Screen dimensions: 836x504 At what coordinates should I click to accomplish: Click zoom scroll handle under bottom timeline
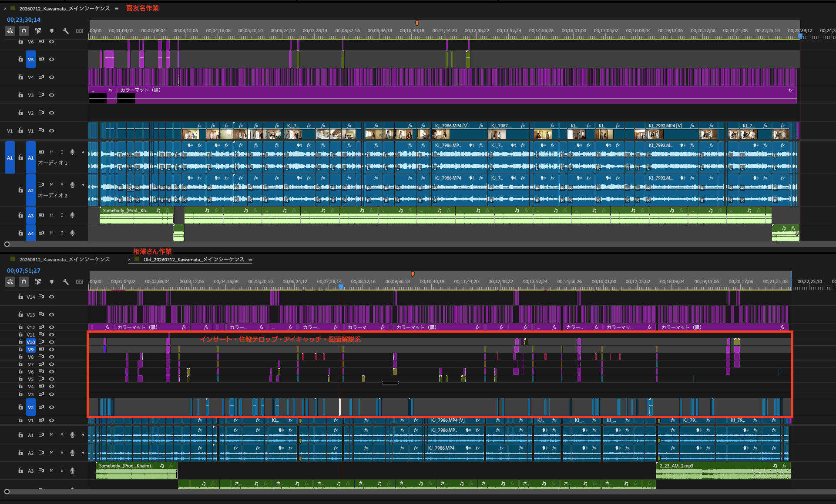point(7,491)
